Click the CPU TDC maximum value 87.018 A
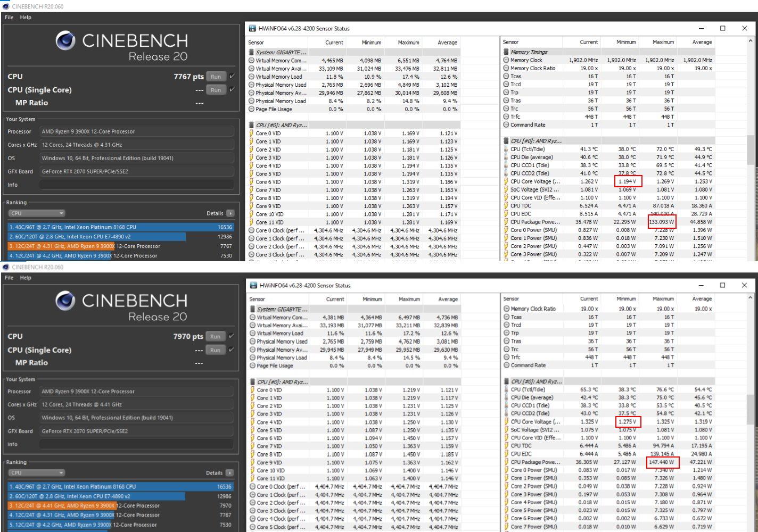Screen dimensions: 758x532 pos(663,206)
